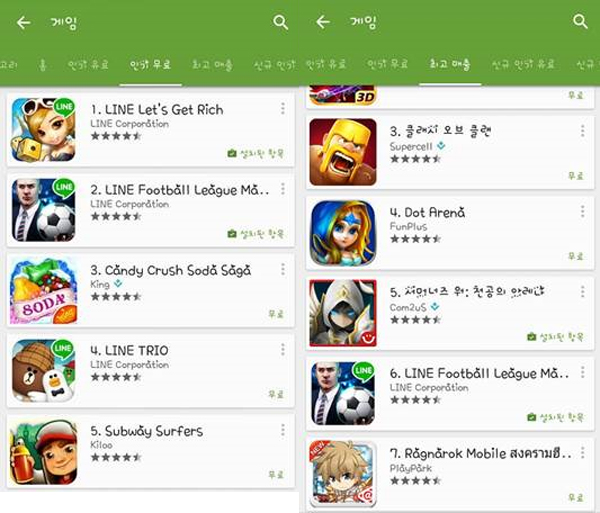Go back using left screen arrow
600x513 pixels.
coord(24,23)
